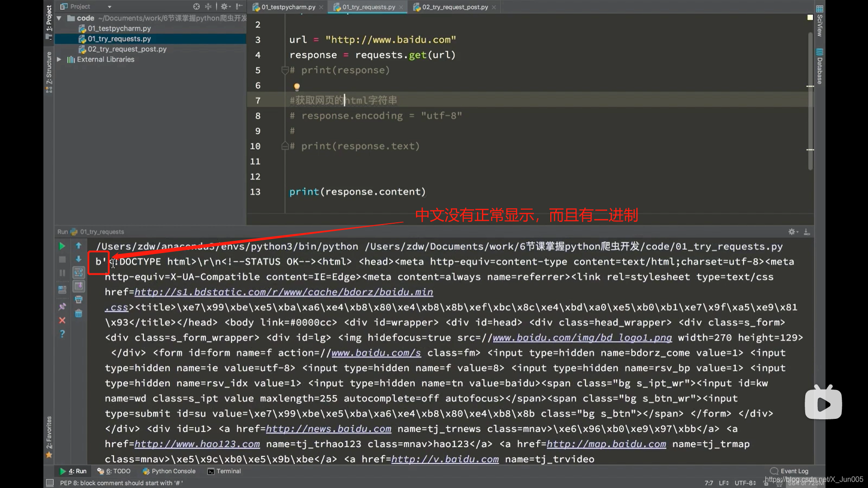Rerun the 01_try_requests script
This screenshot has height=488, width=868.
62,246
